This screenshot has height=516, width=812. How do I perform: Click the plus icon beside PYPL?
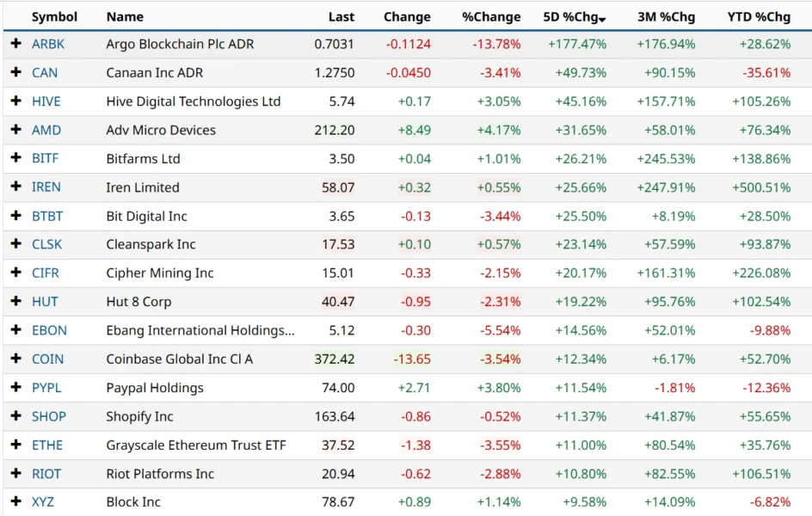(x=15, y=387)
